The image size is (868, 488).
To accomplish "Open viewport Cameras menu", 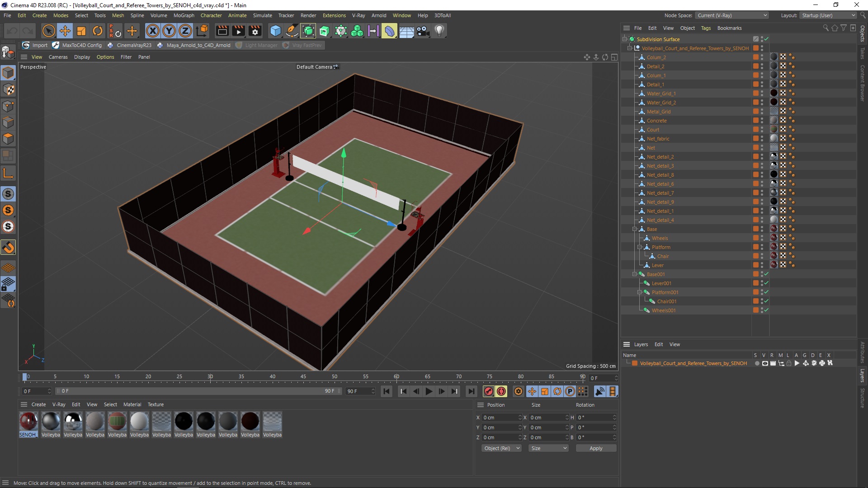I will pyautogui.click(x=58, y=57).
